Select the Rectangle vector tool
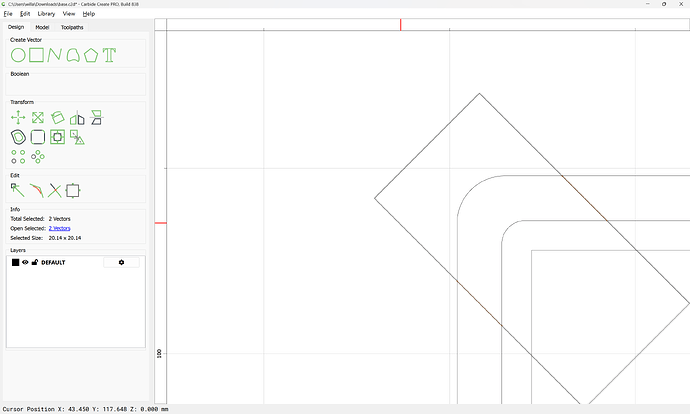Image resolution: width=690 pixels, height=414 pixels. [x=36, y=55]
